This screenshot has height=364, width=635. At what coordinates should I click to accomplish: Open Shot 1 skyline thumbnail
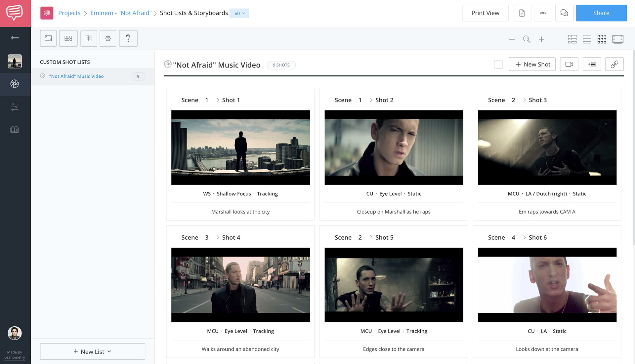point(240,147)
